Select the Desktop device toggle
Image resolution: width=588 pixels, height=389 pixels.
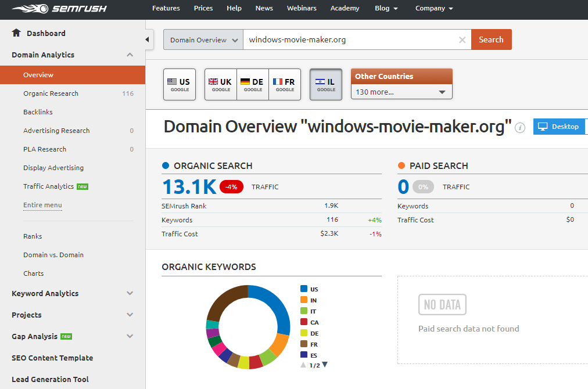[x=558, y=127]
